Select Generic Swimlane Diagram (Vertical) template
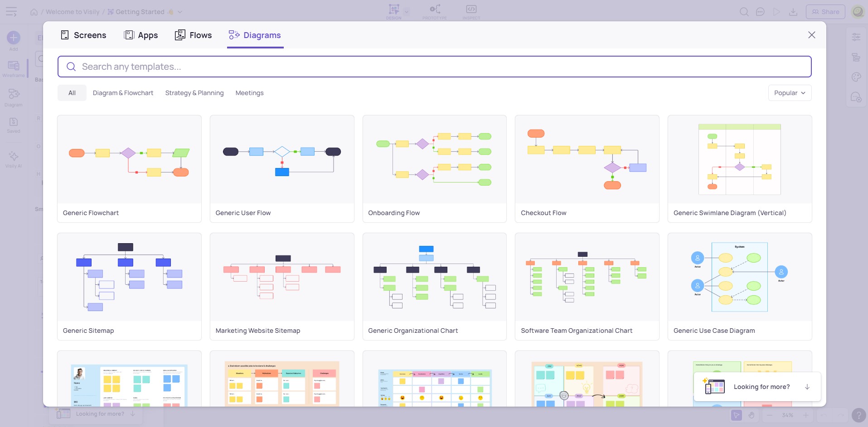The height and width of the screenshot is (427, 868). 740,168
